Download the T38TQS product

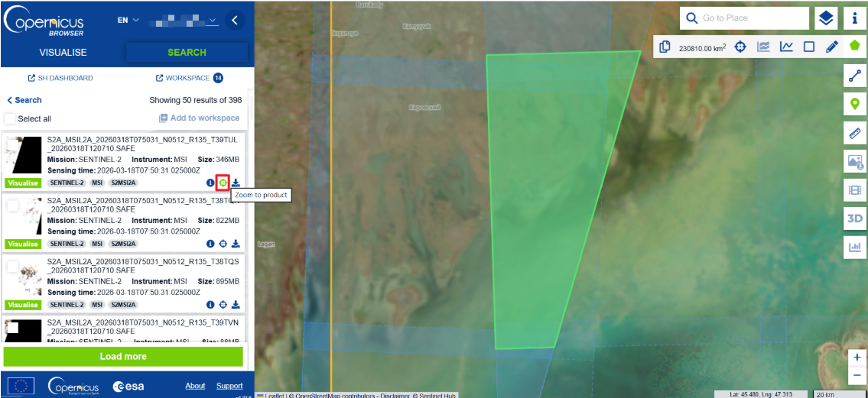236,305
